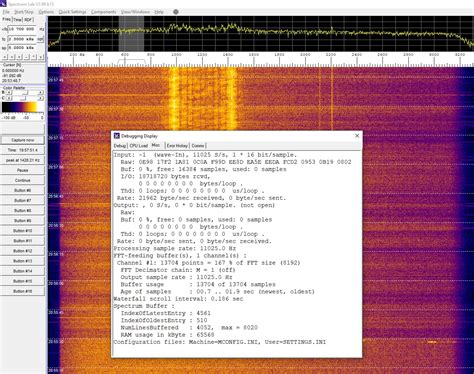Click the contrast C slider thumb
Viewport: 474px width, 374px height.
23,98
